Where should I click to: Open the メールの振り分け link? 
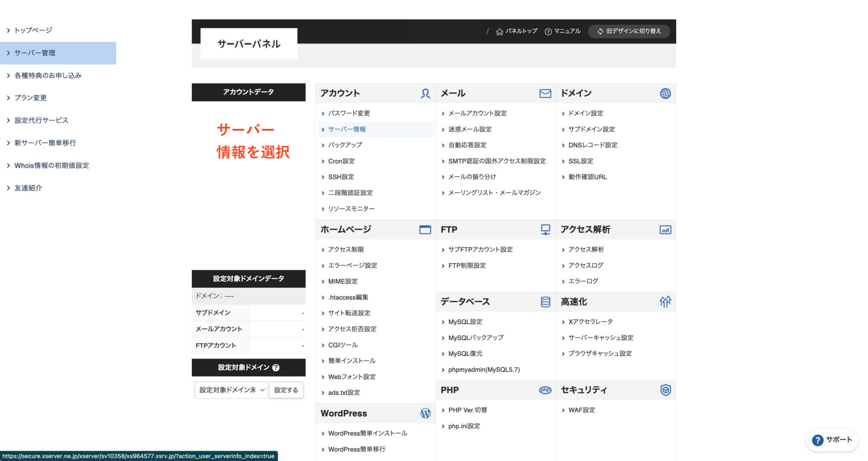pyautogui.click(x=472, y=177)
